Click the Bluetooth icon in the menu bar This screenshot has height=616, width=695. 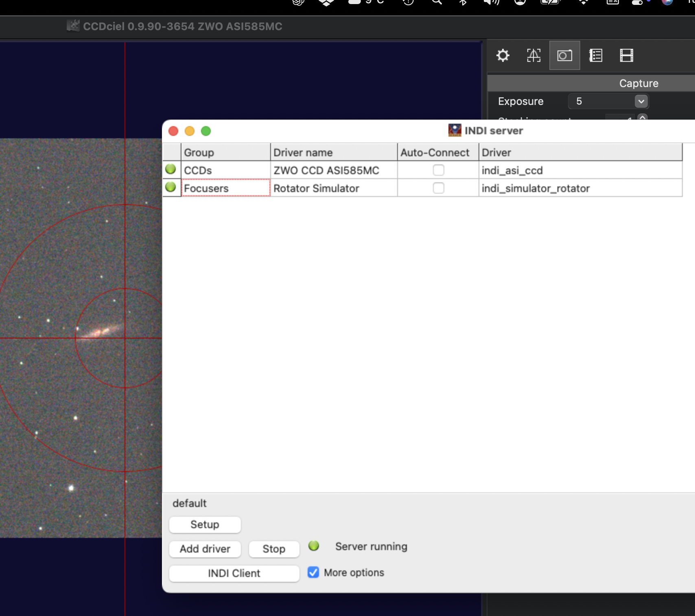463,2
